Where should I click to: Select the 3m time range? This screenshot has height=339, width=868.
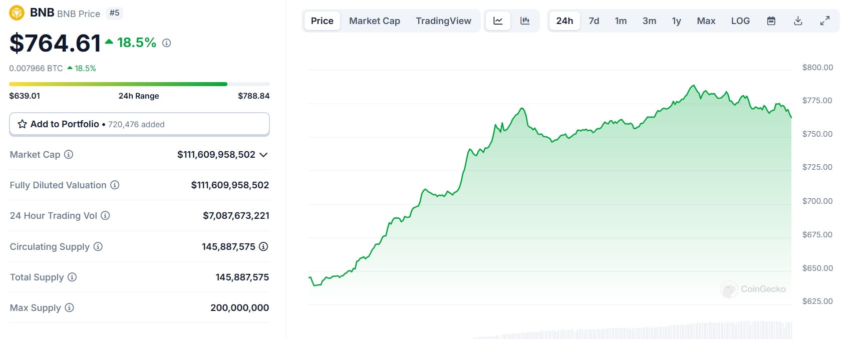click(x=649, y=21)
